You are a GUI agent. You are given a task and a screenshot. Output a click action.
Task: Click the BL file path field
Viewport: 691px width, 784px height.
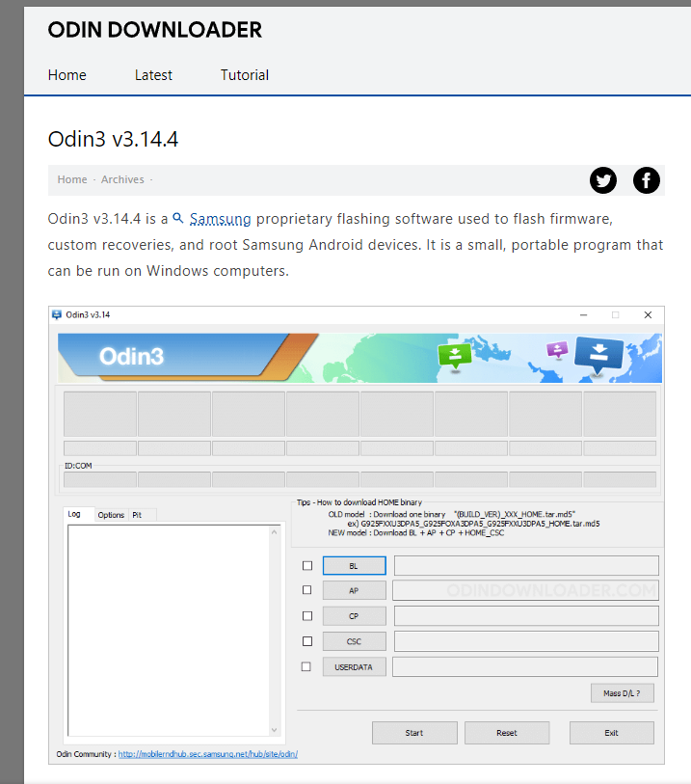point(526,565)
